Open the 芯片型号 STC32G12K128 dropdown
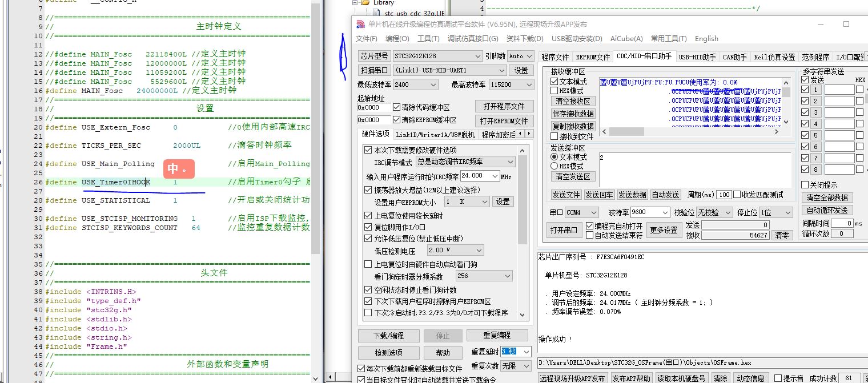This screenshot has height=383, width=868. [478, 56]
